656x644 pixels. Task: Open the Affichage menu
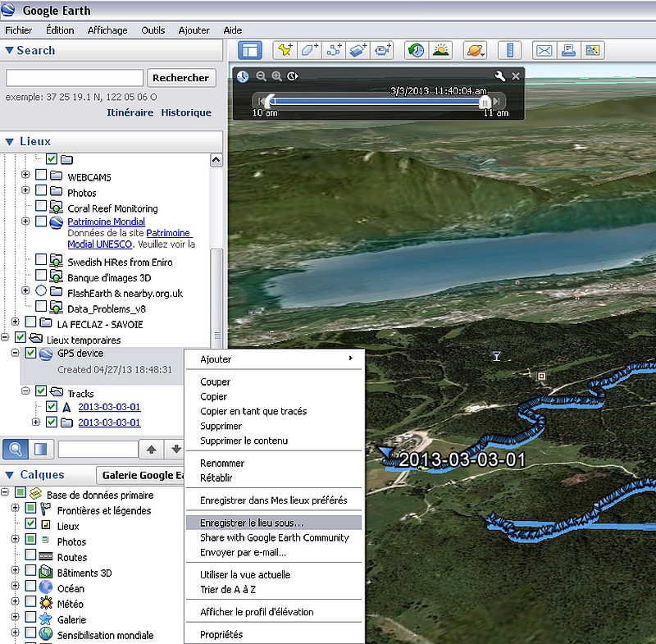[x=107, y=30]
